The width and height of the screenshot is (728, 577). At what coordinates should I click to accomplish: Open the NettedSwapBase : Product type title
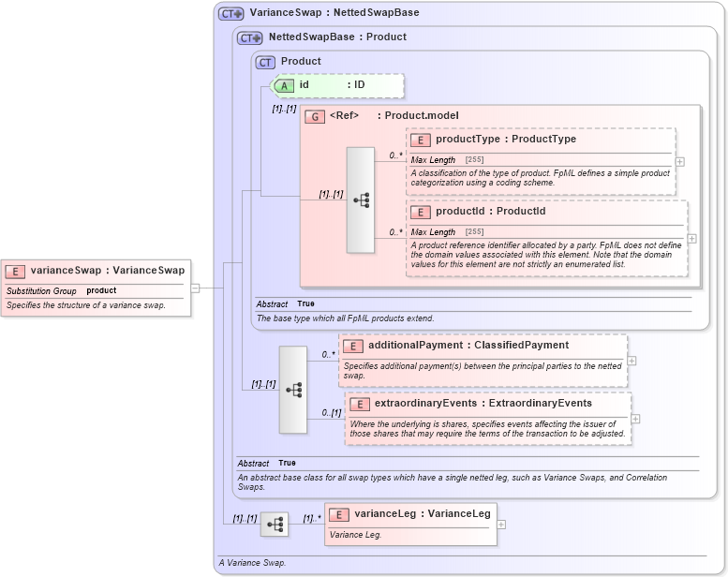337,37
